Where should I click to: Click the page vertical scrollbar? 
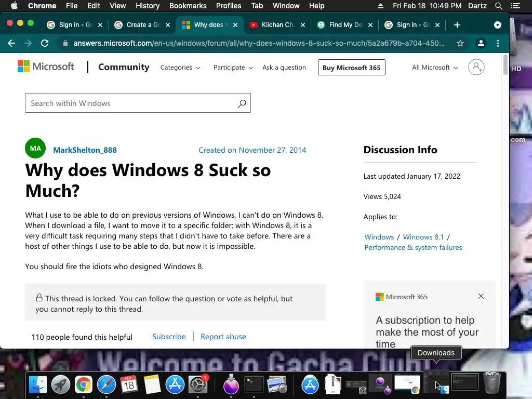506,65
